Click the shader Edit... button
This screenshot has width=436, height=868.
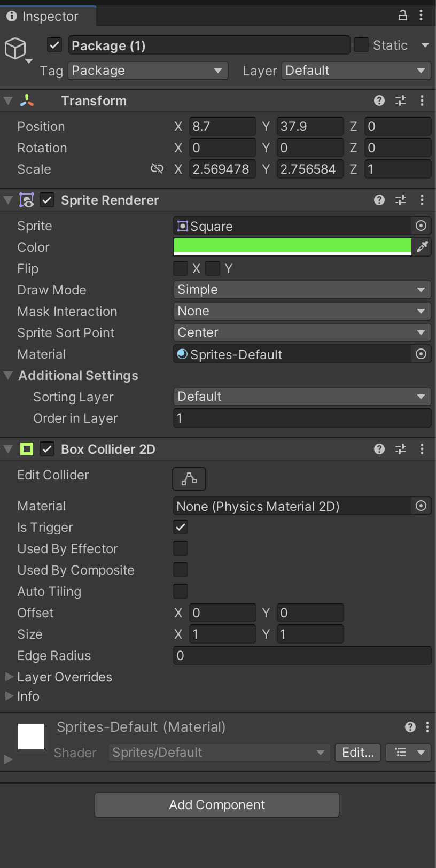[358, 752]
